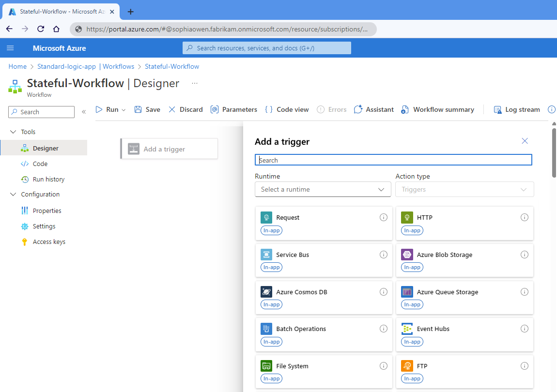Open the Azure portal hamburger menu

tap(10, 48)
